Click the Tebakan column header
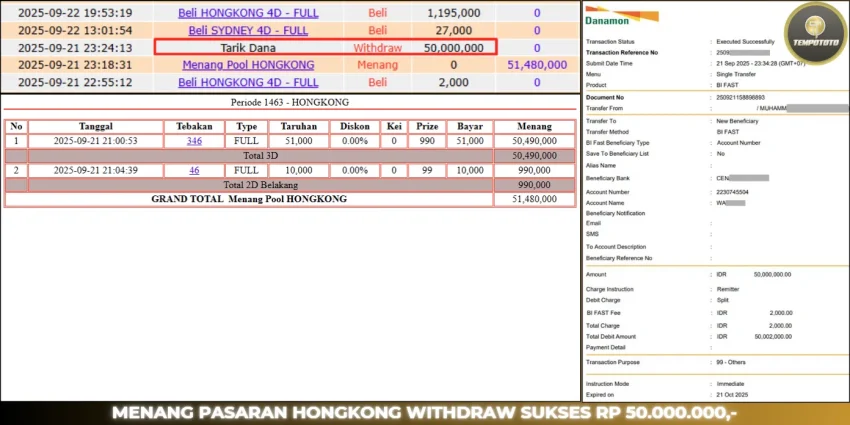Viewport: 850px width, 425px height. 194,126
